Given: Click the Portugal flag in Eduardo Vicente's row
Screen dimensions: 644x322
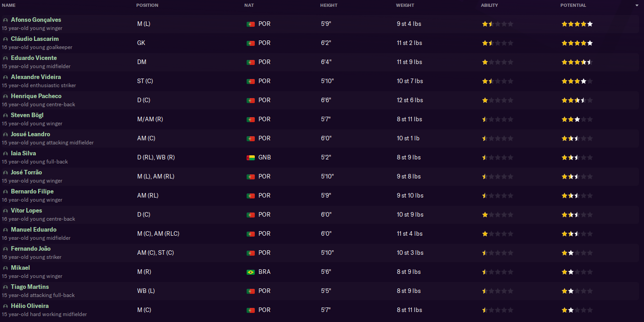Looking at the screenshot, I should click(x=250, y=62).
